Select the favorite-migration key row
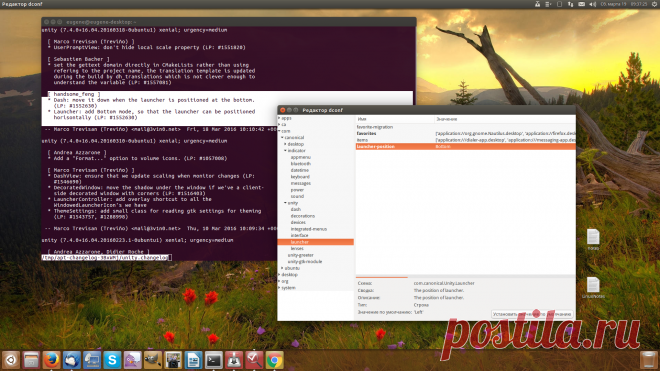The height and width of the screenshot is (371, 660). click(466, 127)
